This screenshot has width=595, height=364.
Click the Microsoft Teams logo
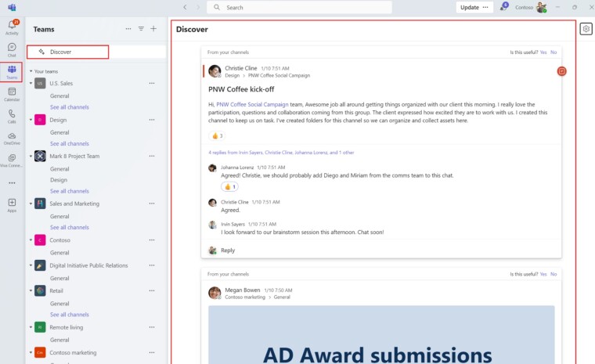point(12,7)
